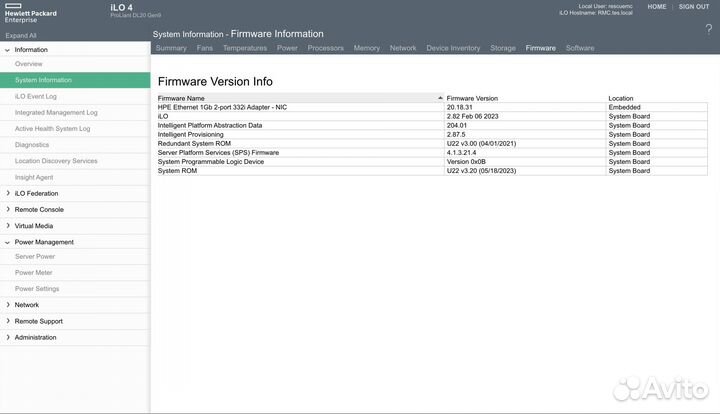This screenshot has height=414, width=720.
Task: Select System Programmable Logic Device row
Action: pyautogui.click(x=432, y=162)
